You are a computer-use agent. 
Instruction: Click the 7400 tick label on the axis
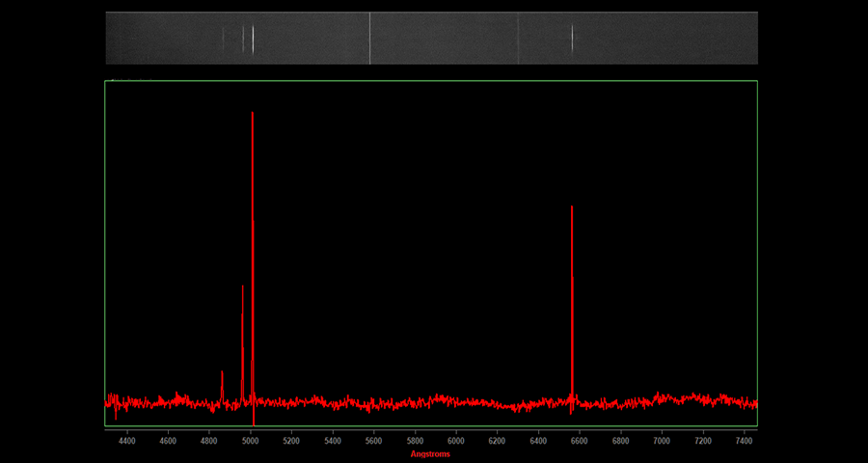[744, 441]
